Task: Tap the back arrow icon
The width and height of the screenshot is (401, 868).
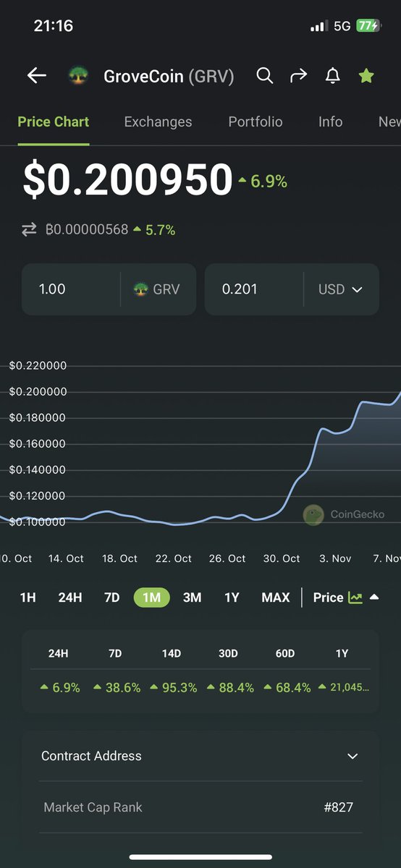Action: 36,75
